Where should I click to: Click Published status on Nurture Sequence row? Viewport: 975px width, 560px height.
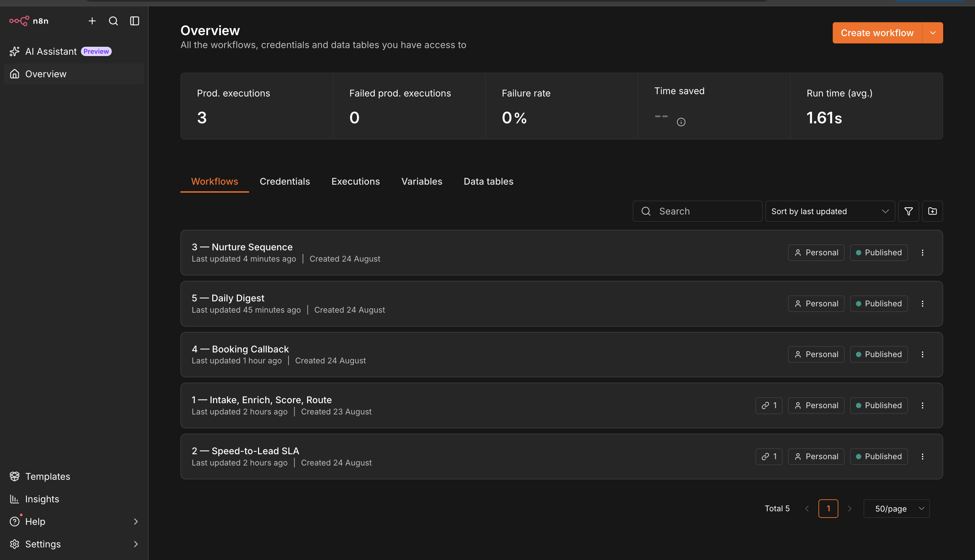point(879,253)
